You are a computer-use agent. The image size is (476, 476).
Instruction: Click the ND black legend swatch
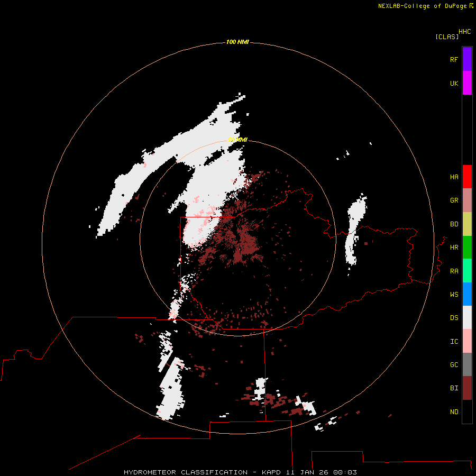[x=467, y=411]
